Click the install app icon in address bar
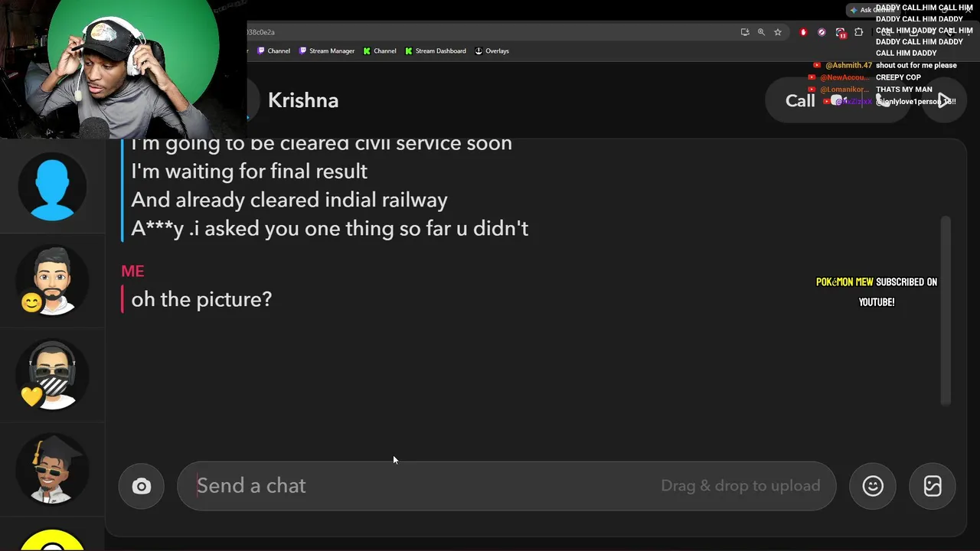 pyautogui.click(x=744, y=32)
